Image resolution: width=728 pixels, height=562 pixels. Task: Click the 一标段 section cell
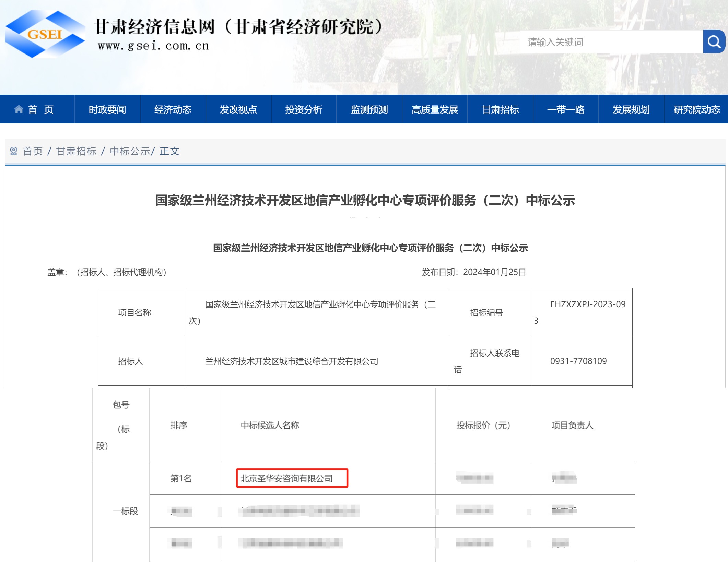pyautogui.click(x=121, y=511)
